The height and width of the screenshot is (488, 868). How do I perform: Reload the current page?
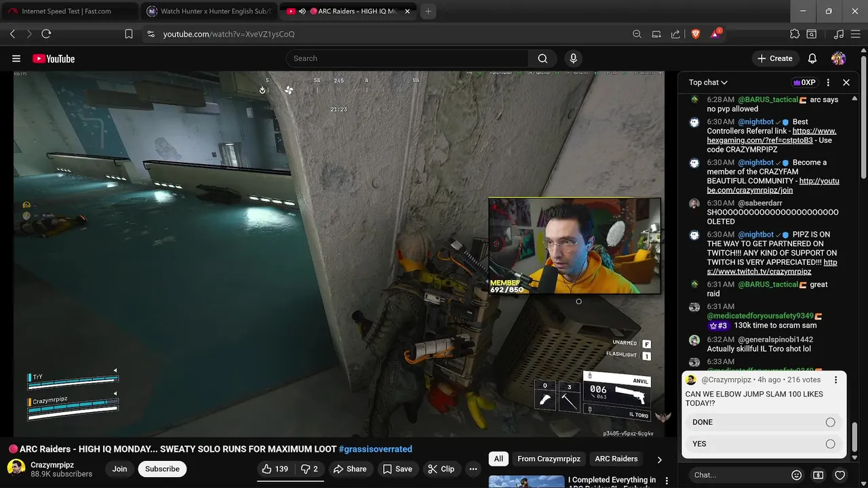point(46,34)
